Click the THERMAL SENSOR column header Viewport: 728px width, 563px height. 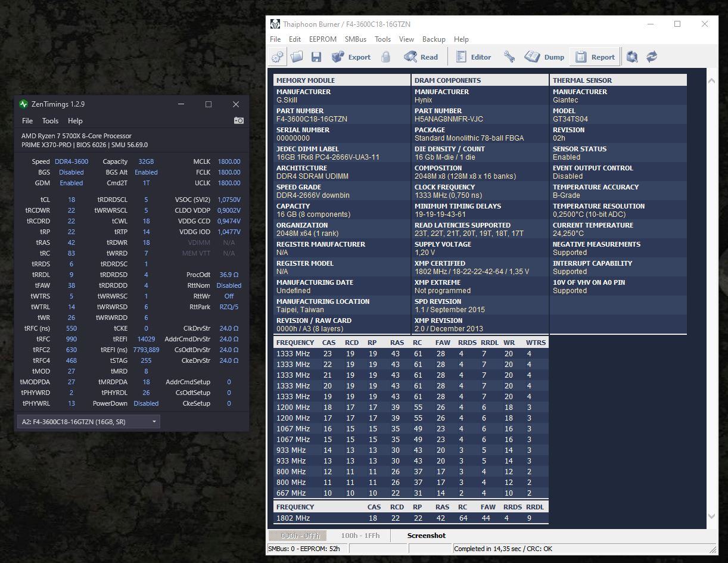coord(618,80)
